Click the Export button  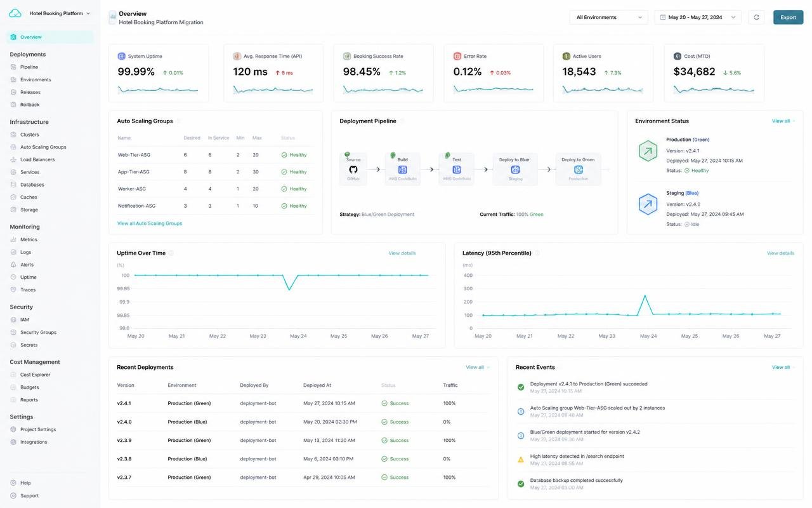point(789,17)
